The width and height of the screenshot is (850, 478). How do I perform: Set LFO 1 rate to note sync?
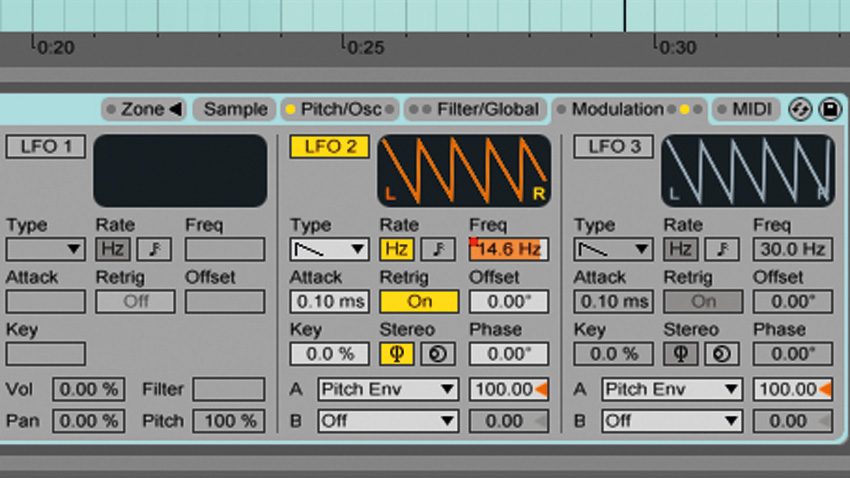154,249
